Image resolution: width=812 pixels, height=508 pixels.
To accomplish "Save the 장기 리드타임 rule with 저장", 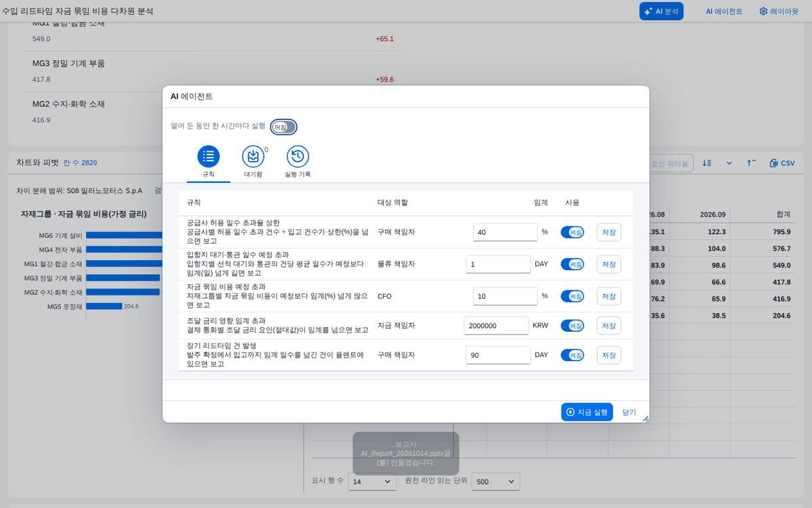I will coord(609,355).
